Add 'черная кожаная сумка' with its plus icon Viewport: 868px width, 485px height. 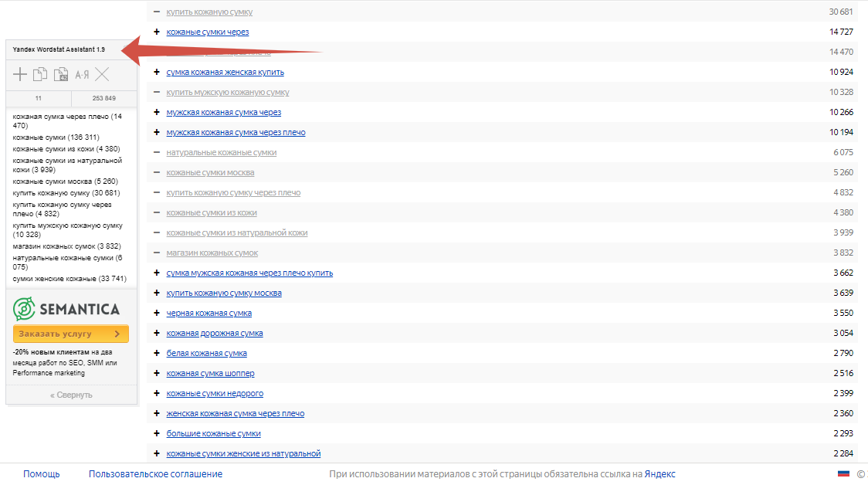coord(157,314)
